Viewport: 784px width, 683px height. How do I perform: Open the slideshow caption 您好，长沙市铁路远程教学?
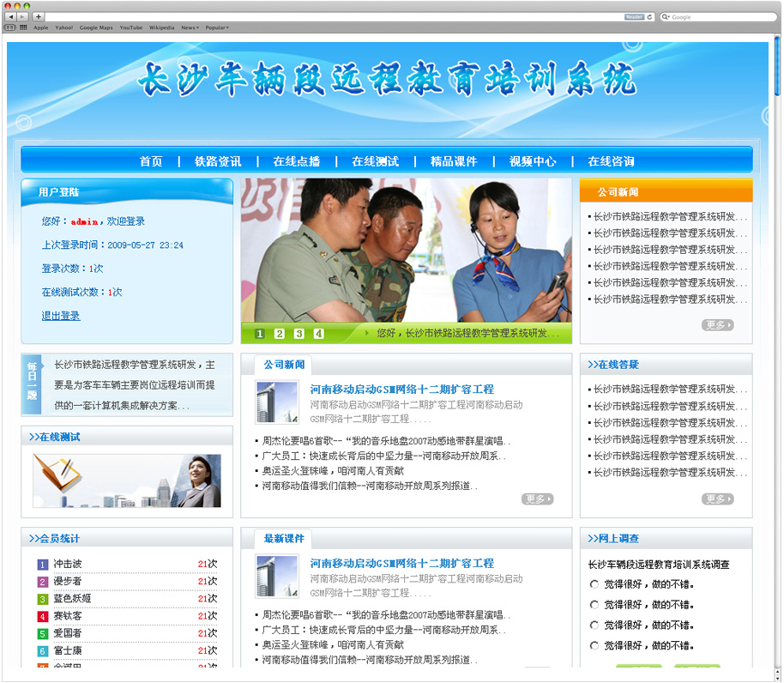(x=468, y=333)
